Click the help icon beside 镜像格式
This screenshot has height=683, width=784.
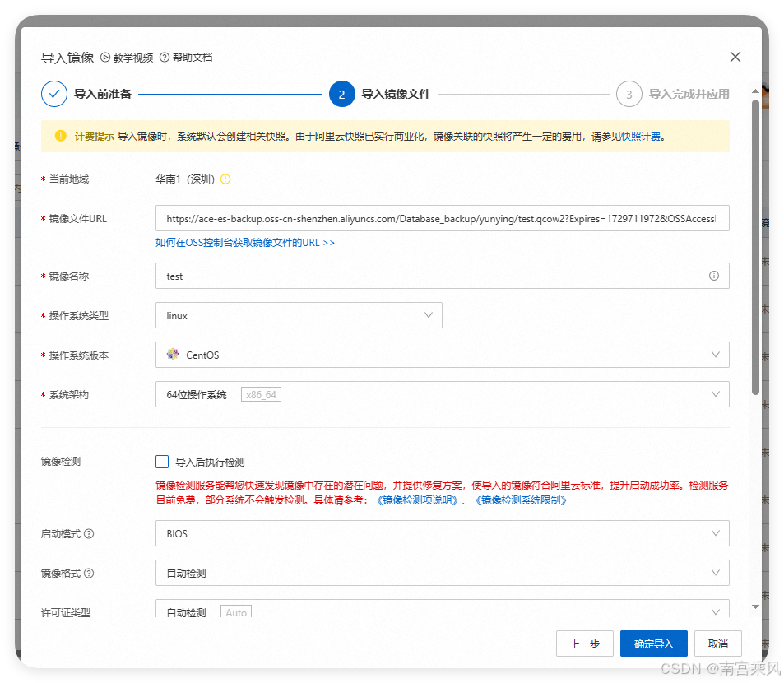coord(89,574)
